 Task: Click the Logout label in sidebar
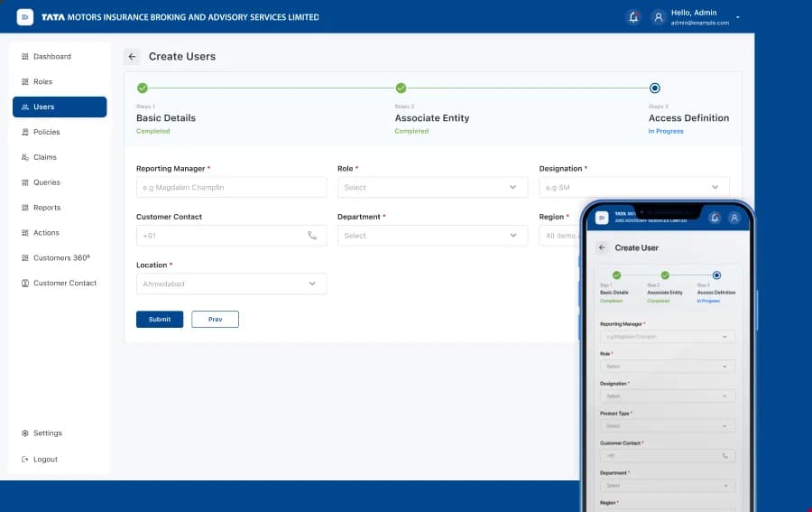point(46,459)
